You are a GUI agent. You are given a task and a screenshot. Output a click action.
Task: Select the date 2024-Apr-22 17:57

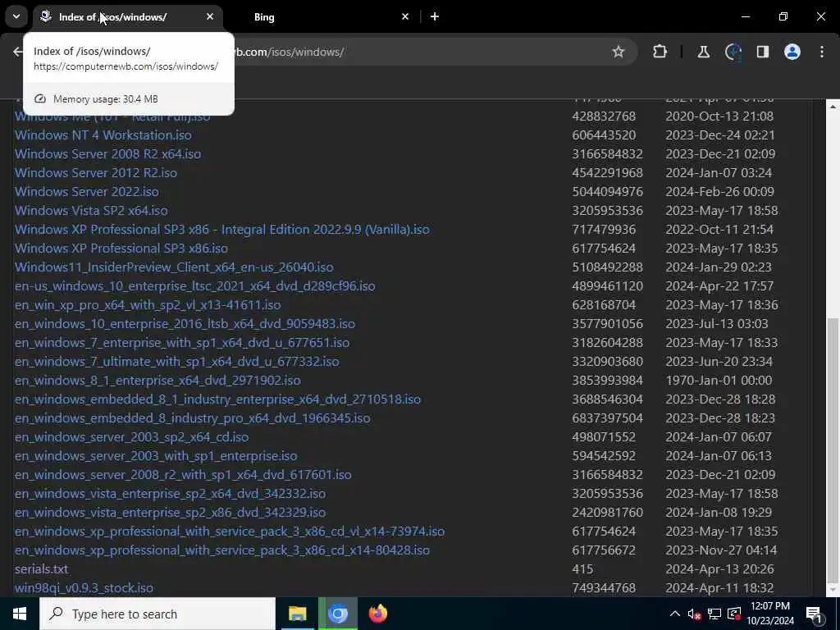tap(719, 286)
